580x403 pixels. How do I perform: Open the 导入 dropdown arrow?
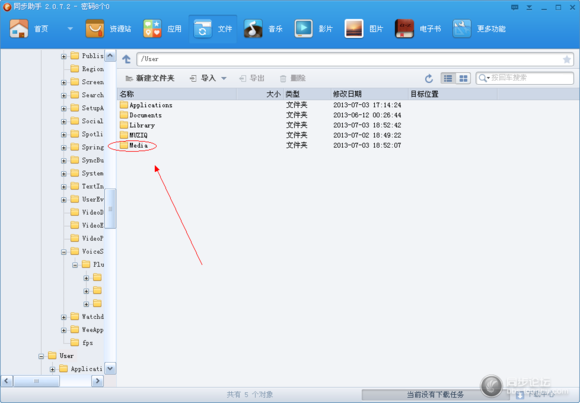coord(223,78)
